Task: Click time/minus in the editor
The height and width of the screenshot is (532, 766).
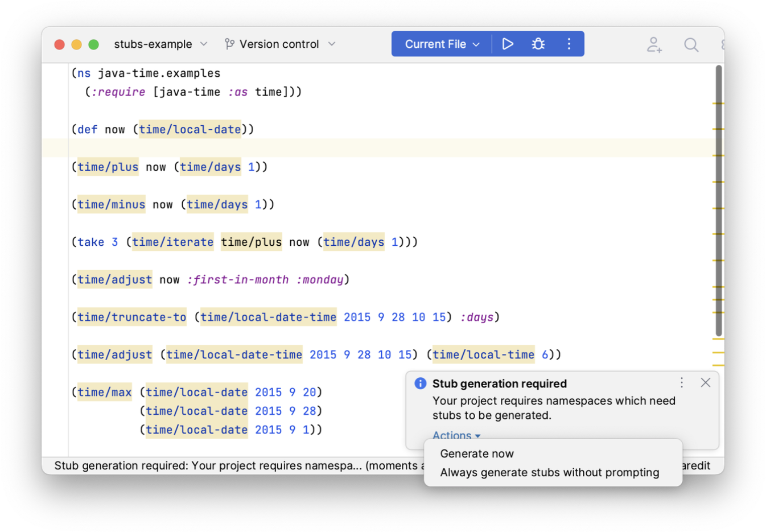Action: (x=112, y=204)
